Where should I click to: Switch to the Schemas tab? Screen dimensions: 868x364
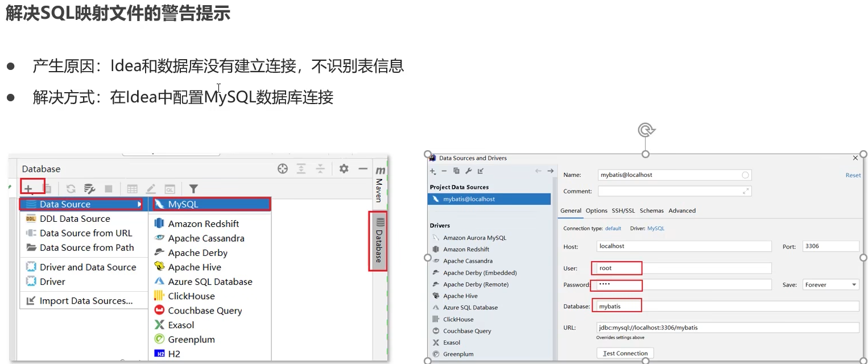pos(652,210)
